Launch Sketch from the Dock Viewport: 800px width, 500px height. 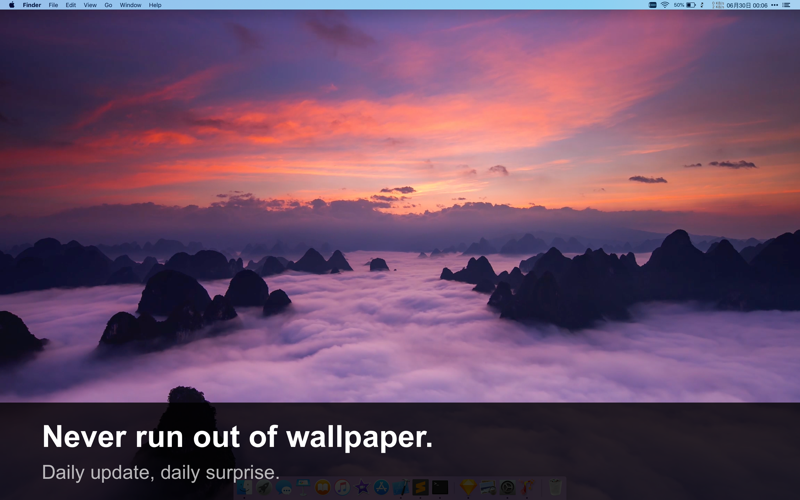click(467, 488)
